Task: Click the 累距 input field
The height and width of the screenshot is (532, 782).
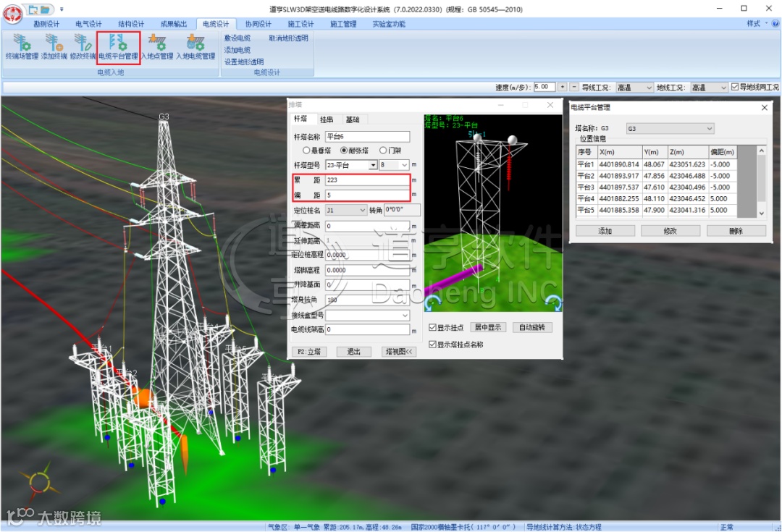Action: [x=367, y=180]
